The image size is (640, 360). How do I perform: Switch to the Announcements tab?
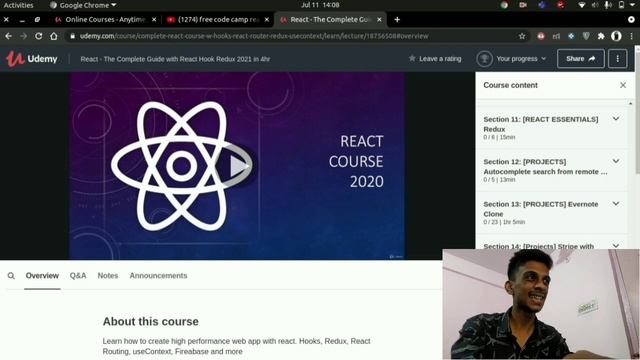pyautogui.click(x=158, y=276)
